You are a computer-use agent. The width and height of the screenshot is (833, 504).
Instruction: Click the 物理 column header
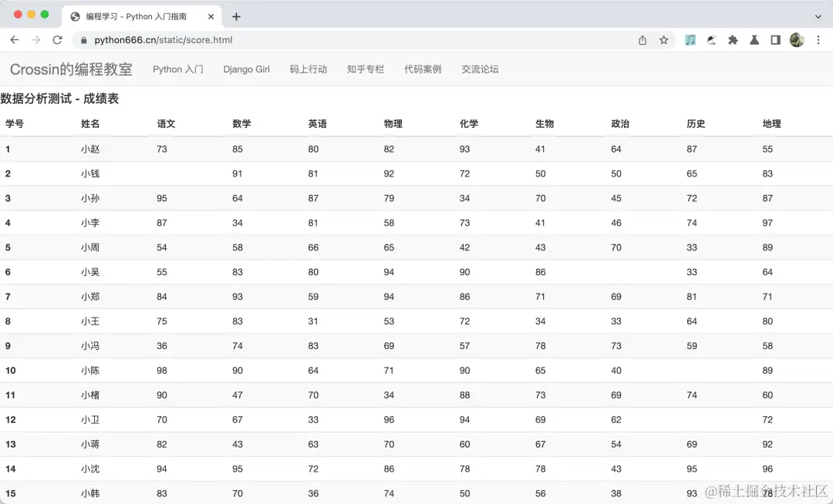(393, 123)
